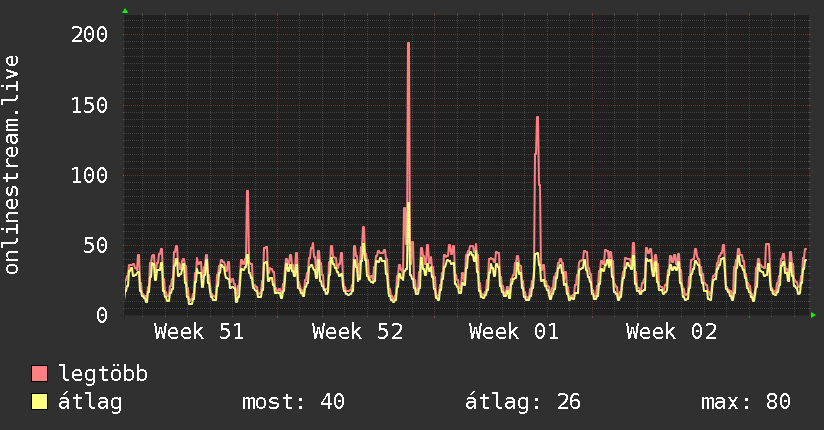The width and height of the screenshot is (824, 430).
Task: Click the Week 01 axis label
Action: pyautogui.click(x=513, y=332)
